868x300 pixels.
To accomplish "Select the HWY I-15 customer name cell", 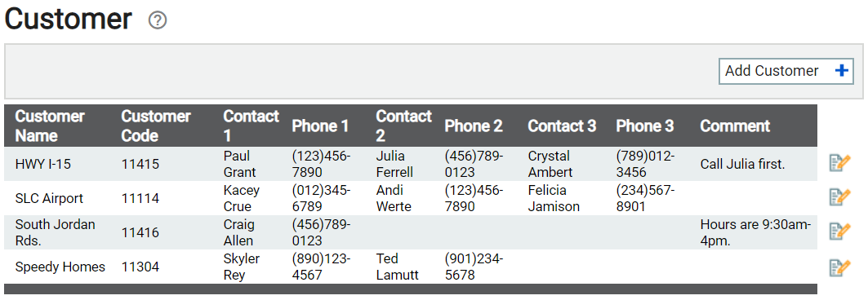I will 42,164.
